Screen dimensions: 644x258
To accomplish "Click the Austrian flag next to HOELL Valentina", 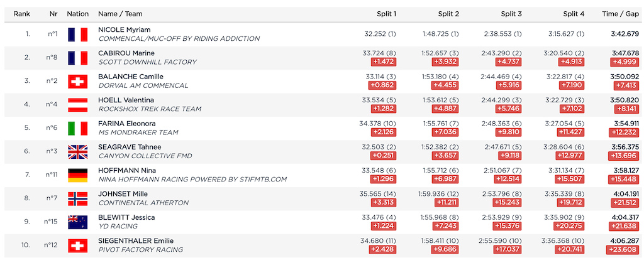I will coord(77,105).
